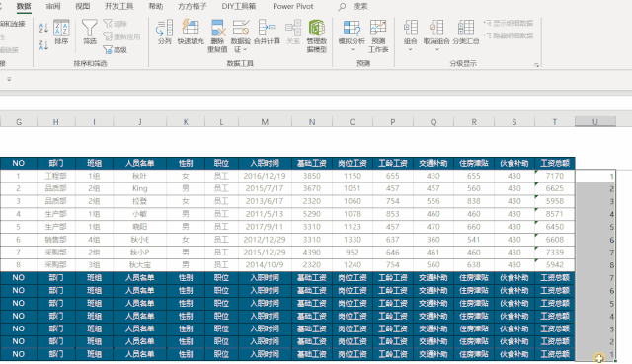
Task: Expand the 组合 dropdown arrow
Action: click(x=411, y=50)
